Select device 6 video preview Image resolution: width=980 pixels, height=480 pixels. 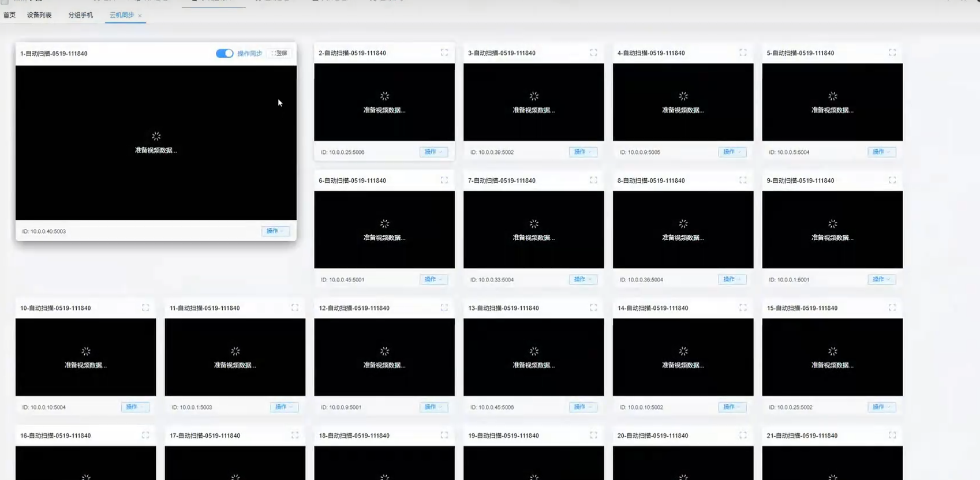pos(384,230)
